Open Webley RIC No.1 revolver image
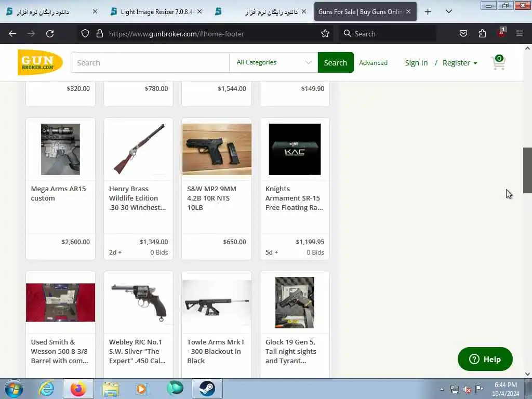Viewport: 532px width, 399px height. pos(138,303)
